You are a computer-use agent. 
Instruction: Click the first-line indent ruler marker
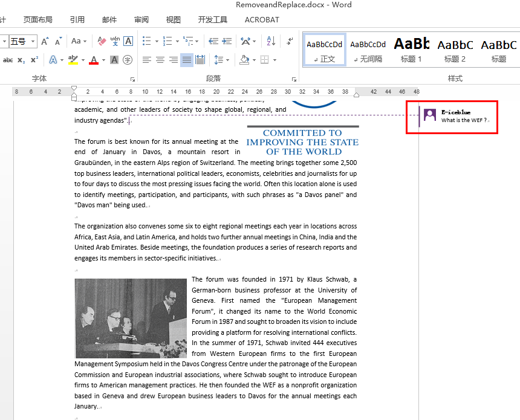pos(74,88)
